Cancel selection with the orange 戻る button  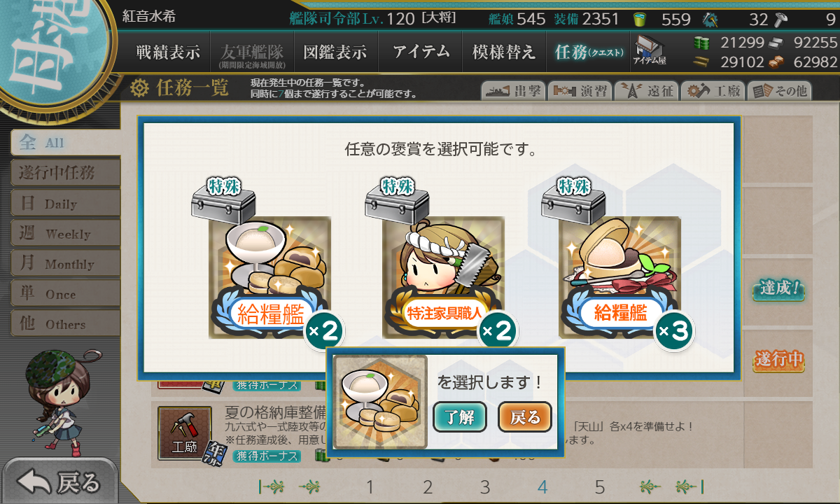[x=525, y=418]
